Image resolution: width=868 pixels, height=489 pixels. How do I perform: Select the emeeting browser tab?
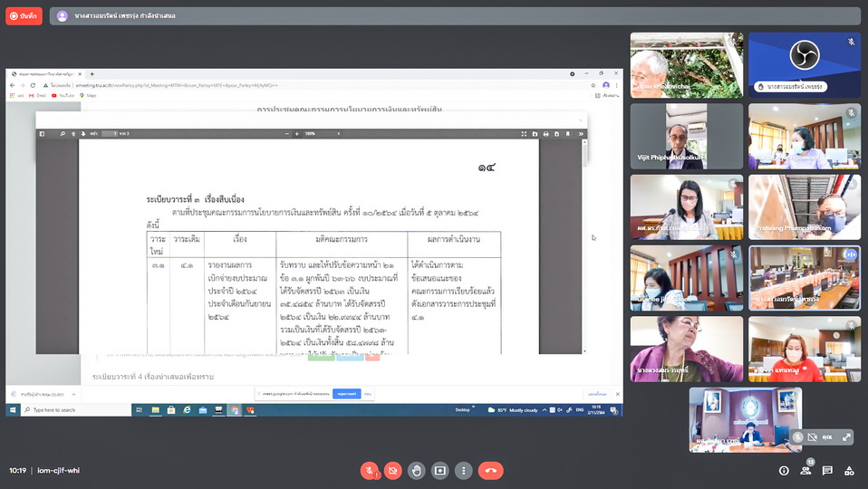(x=46, y=73)
